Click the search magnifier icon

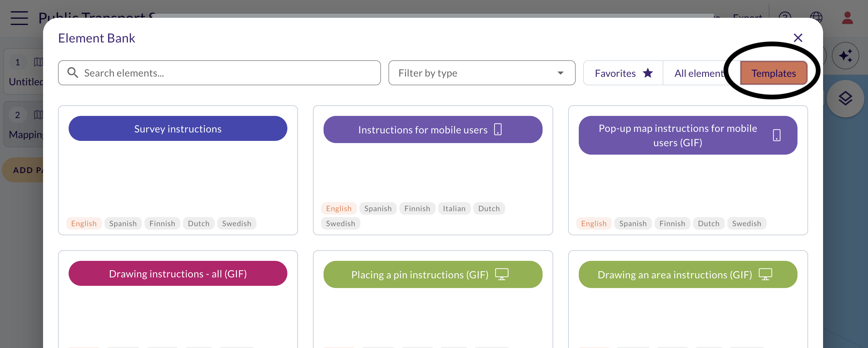72,73
